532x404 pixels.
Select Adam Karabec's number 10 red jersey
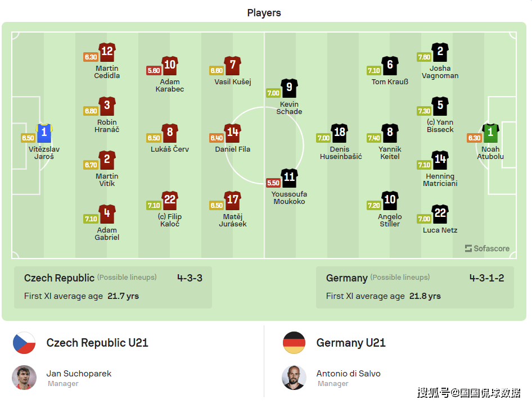click(170, 66)
